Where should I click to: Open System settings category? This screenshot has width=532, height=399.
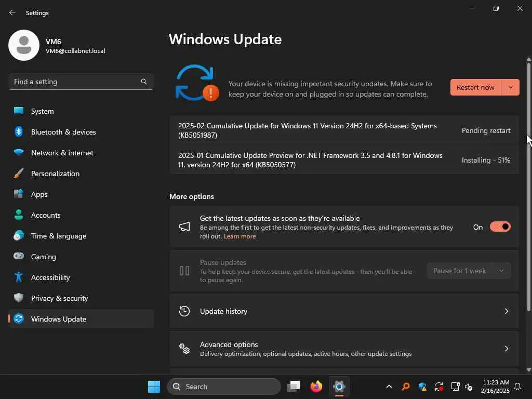tap(81, 111)
